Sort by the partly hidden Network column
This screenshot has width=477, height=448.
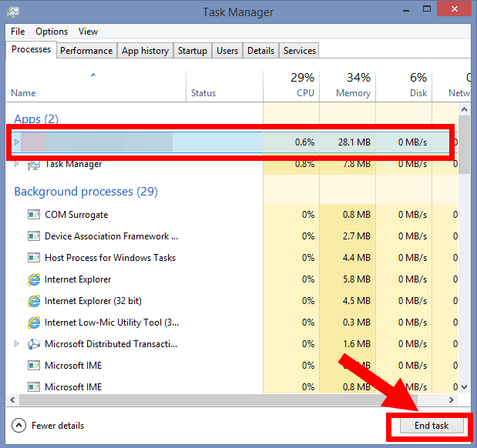(452, 86)
